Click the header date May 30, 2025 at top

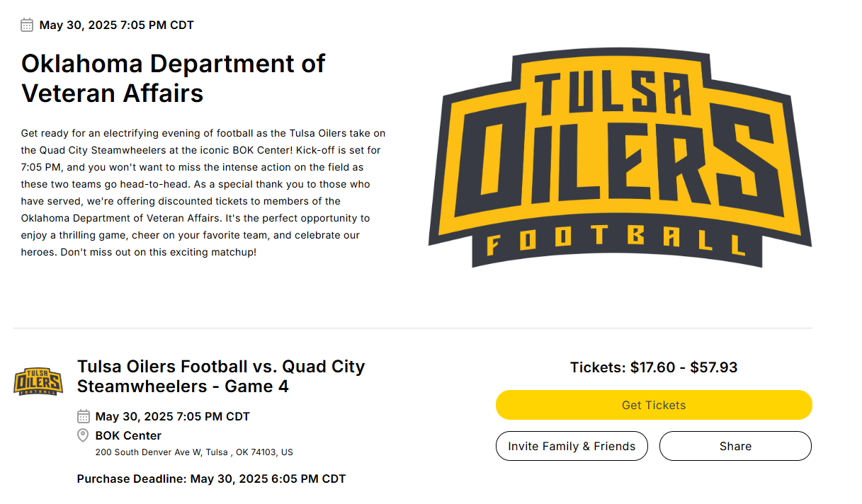pos(116,25)
